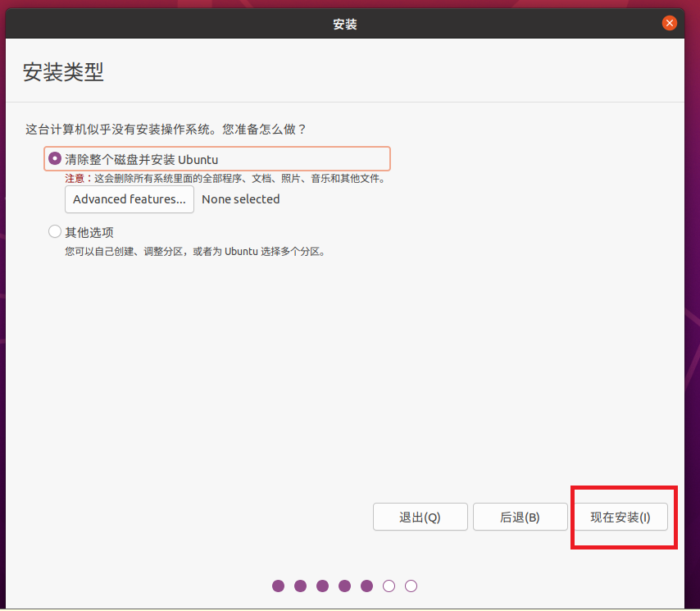The image size is (700, 611).
Task: Click the sixth, hollow progress dot
Action: tap(389, 586)
